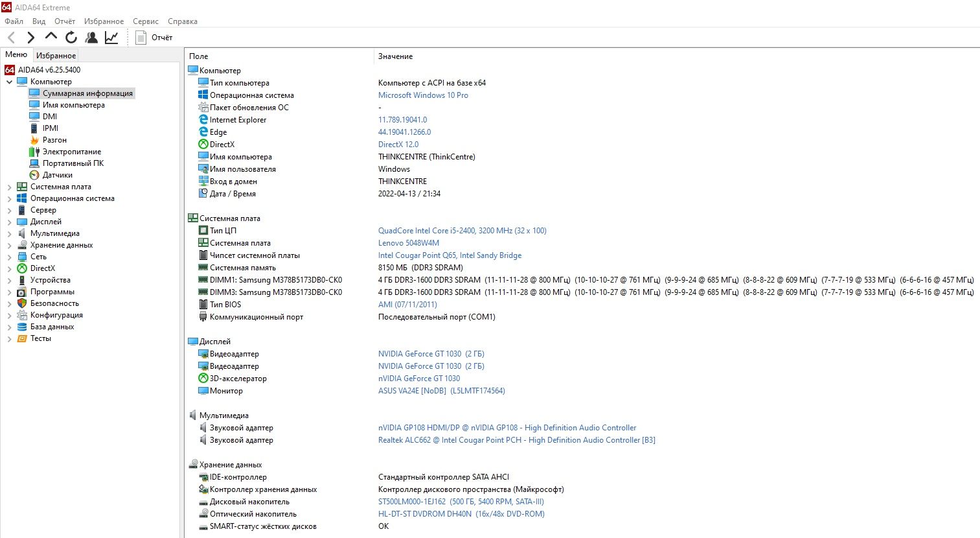Open the Сервис menu
Screen dimensions: 980x538
click(x=146, y=21)
